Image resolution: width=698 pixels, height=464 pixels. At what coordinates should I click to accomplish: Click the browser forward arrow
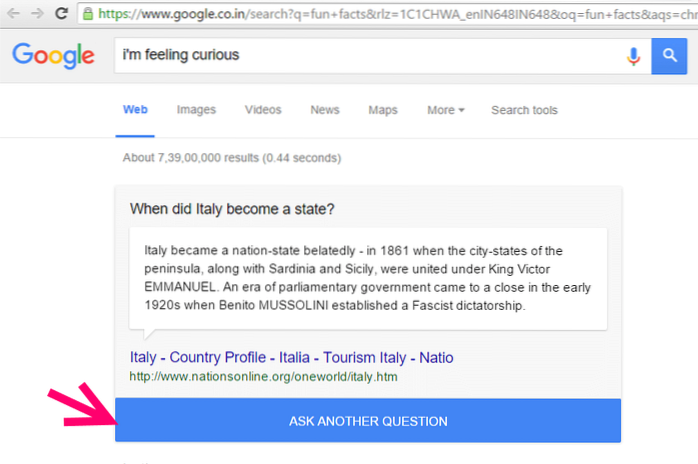(35, 15)
